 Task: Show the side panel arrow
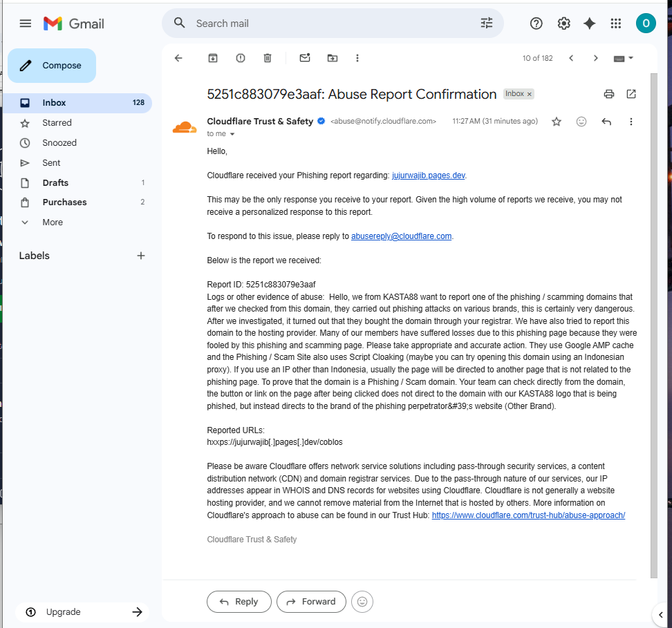click(x=661, y=615)
